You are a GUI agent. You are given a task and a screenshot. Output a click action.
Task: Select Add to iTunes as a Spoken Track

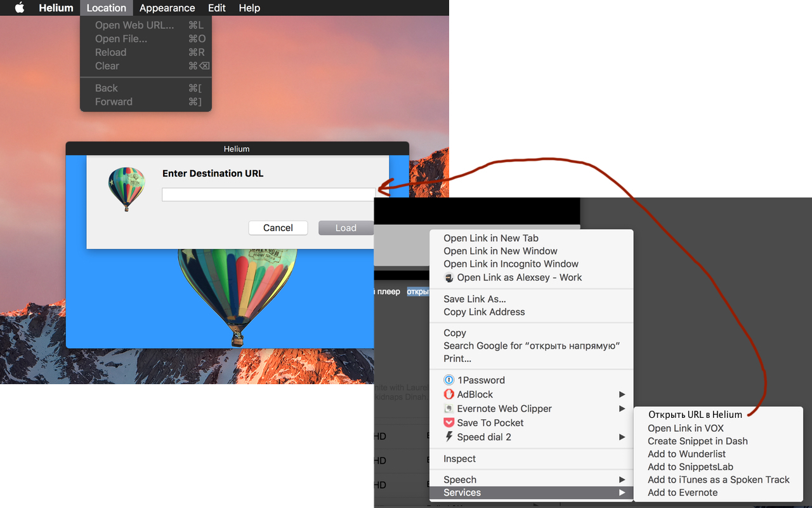[718, 479]
